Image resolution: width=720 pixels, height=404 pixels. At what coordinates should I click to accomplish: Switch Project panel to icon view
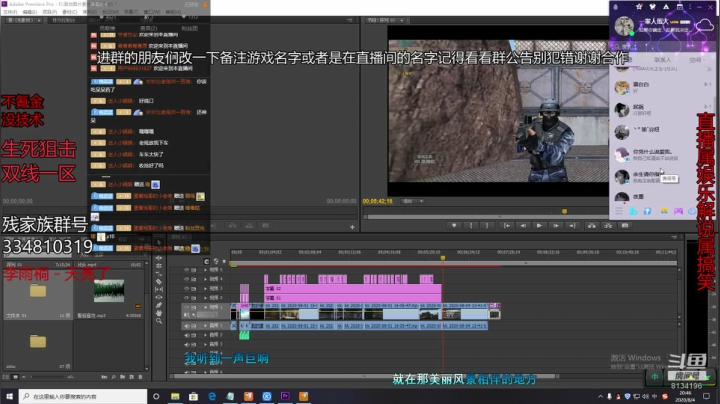point(15,377)
